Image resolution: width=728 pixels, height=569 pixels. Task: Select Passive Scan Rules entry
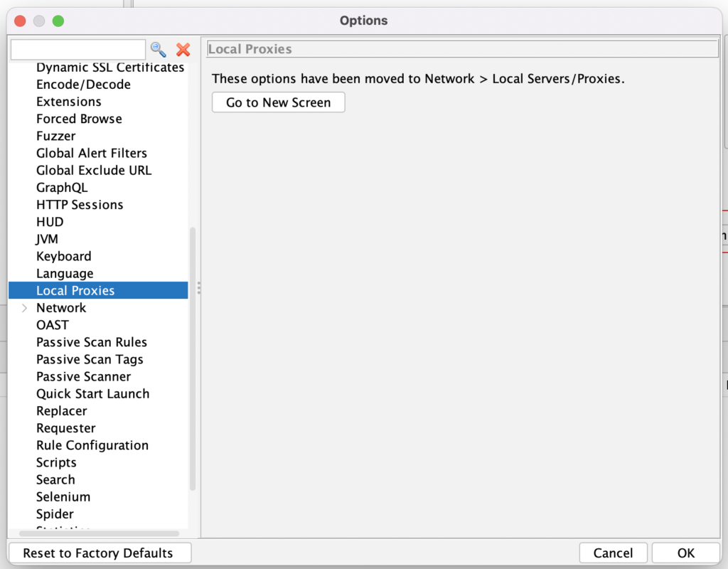click(x=92, y=342)
